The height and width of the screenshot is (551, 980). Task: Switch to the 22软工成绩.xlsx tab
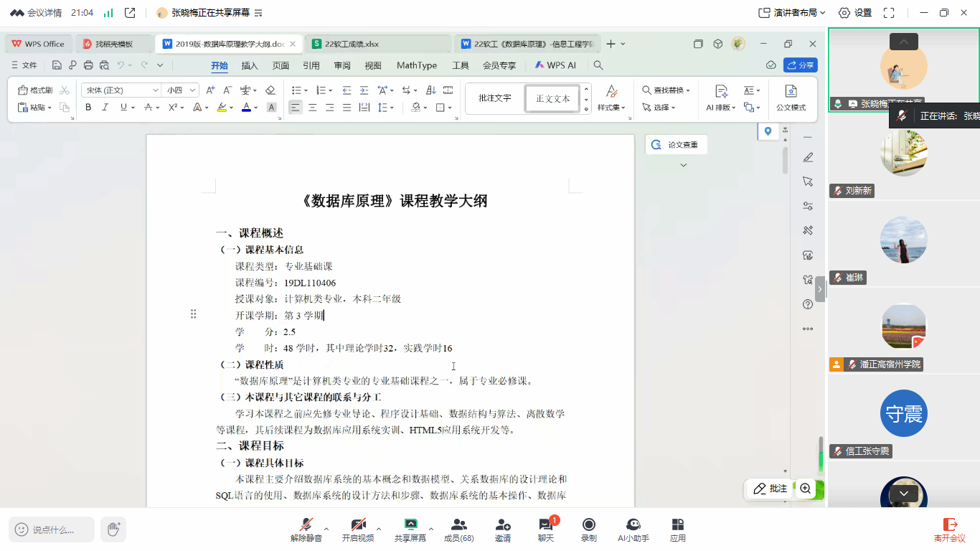pos(351,44)
